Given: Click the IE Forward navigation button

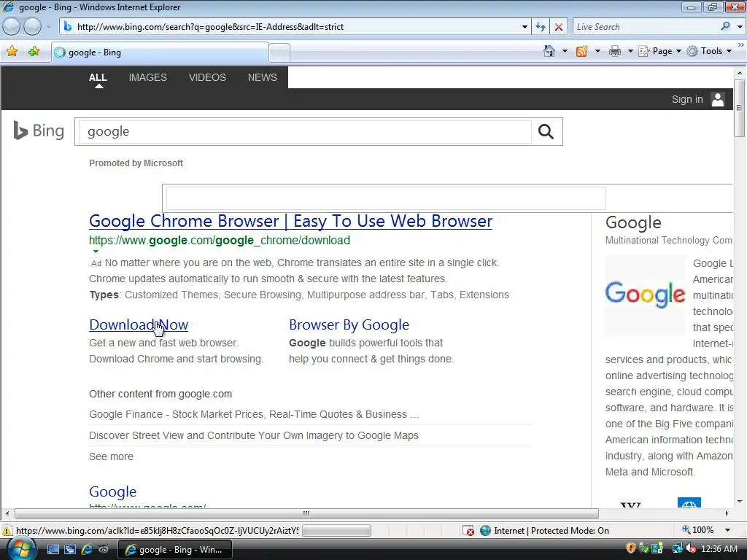Looking at the screenshot, I should pyautogui.click(x=32, y=27).
